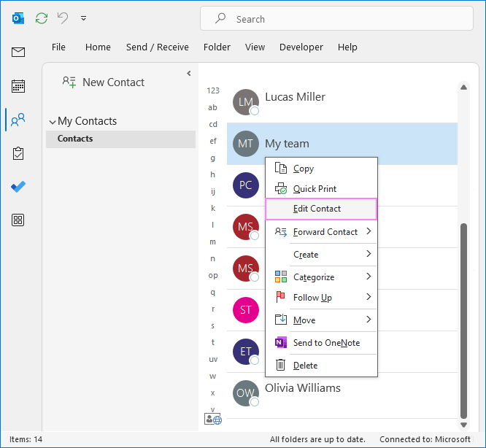Switch to Calendar view icon

18,86
